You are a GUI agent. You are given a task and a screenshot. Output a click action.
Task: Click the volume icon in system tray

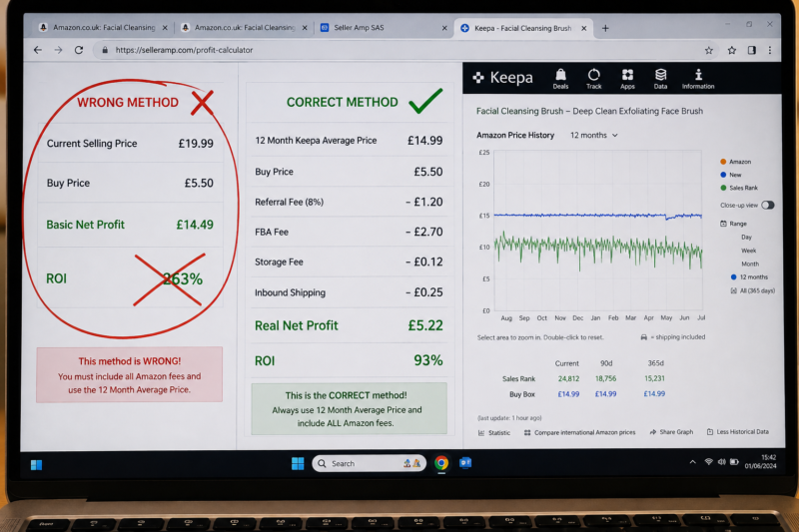721,462
